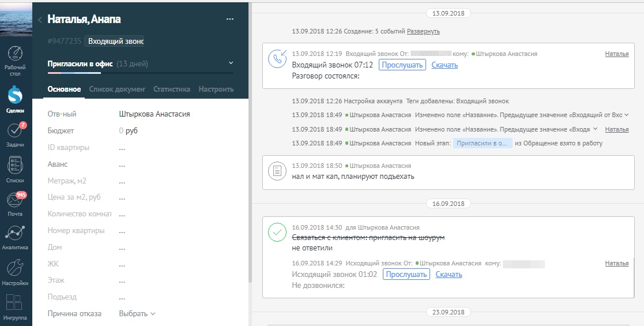The image size is (644, 326).
Task: Click Наталья link in outgoing call entry
Action: pyautogui.click(x=616, y=264)
